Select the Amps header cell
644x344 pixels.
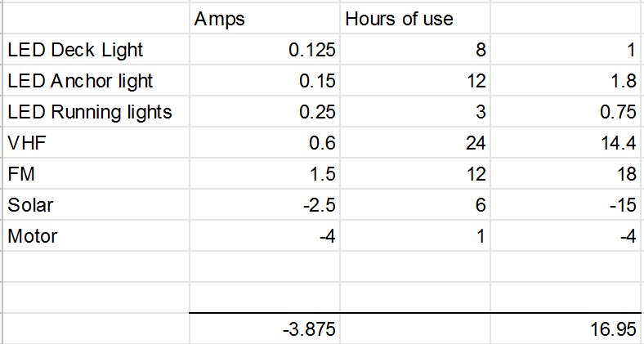pyautogui.click(x=265, y=19)
